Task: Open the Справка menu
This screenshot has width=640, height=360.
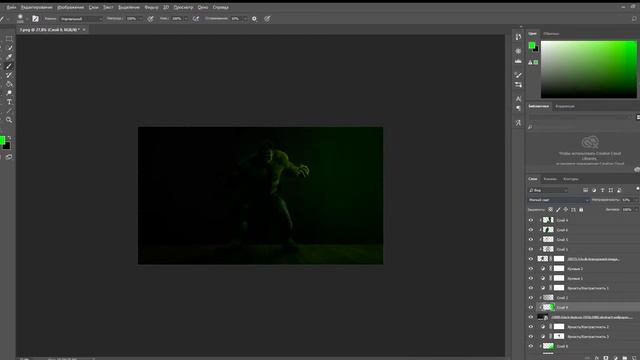Action: 221,7
